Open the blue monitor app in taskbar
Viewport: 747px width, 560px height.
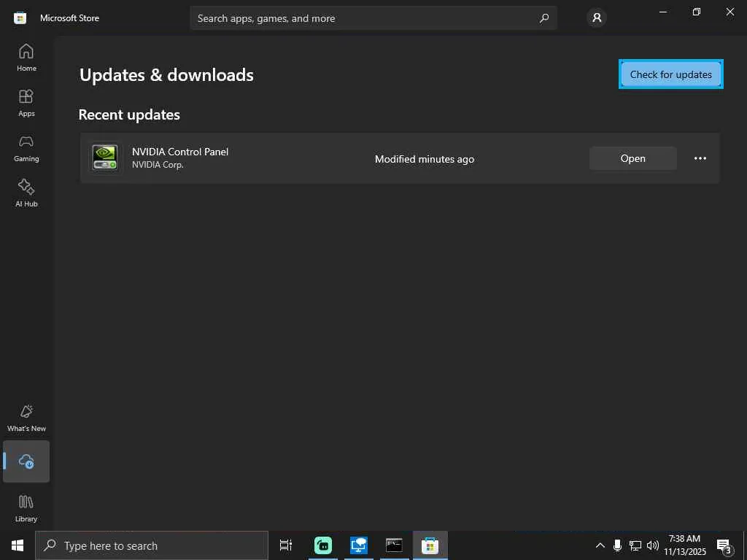coord(359,545)
